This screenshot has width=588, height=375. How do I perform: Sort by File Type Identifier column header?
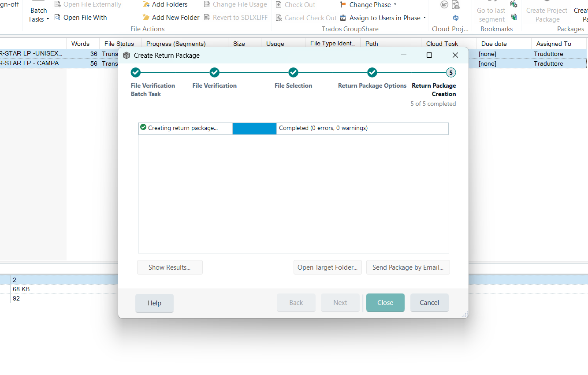point(333,44)
